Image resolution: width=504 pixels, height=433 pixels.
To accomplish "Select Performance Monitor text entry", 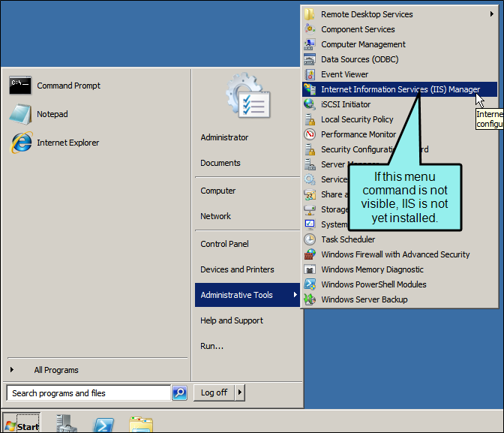I will [358, 134].
